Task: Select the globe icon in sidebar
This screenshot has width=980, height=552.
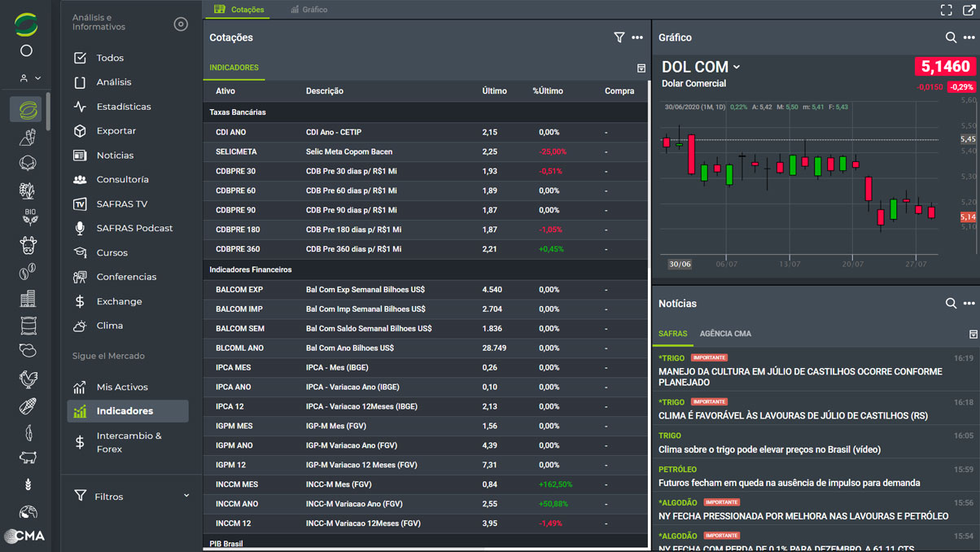Action: 28,512
